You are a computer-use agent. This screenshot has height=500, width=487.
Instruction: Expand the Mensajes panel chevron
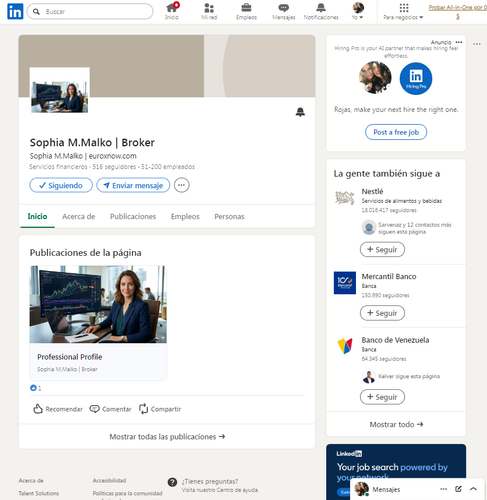click(473, 489)
